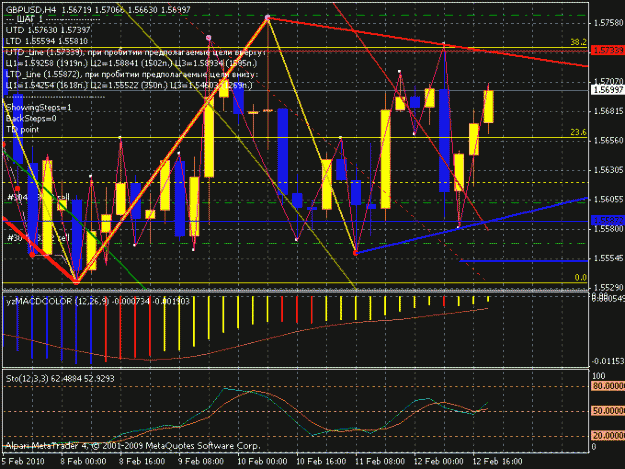625x469 pixels.
Task: Select the short blue horizontal line near 1.55545
Action: pos(524,261)
